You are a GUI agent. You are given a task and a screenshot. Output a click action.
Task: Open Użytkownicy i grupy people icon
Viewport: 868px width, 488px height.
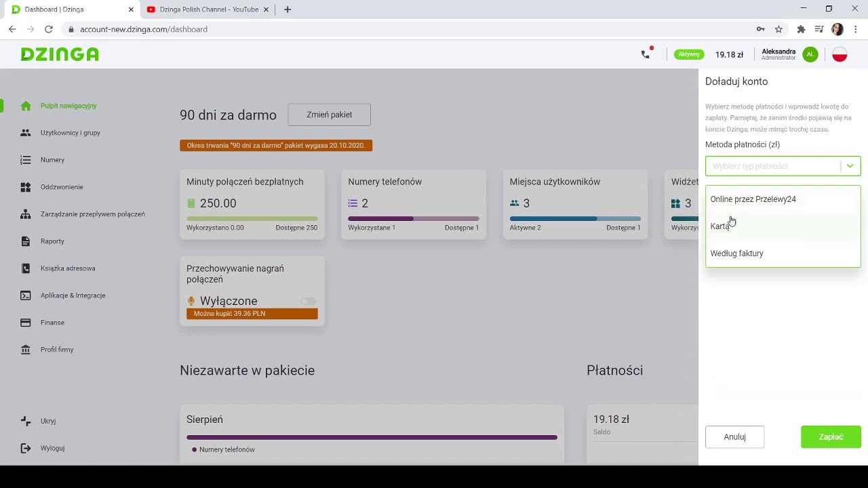pos(26,133)
